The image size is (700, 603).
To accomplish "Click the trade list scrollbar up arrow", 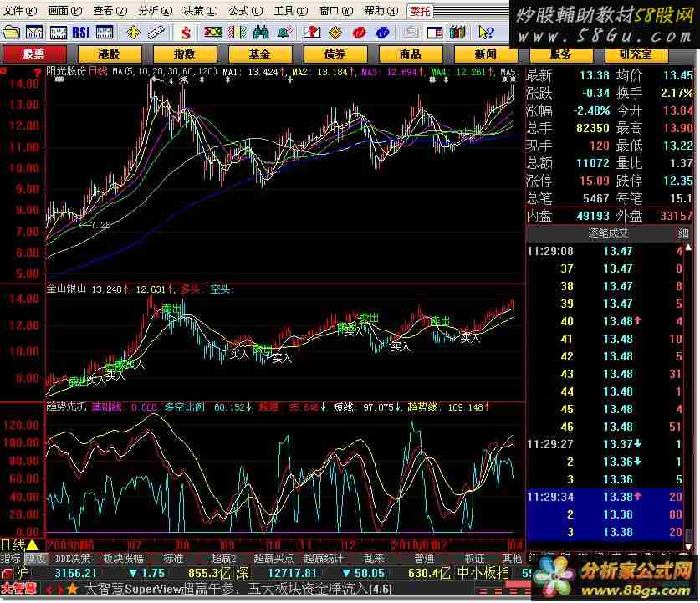I will coord(688,248).
